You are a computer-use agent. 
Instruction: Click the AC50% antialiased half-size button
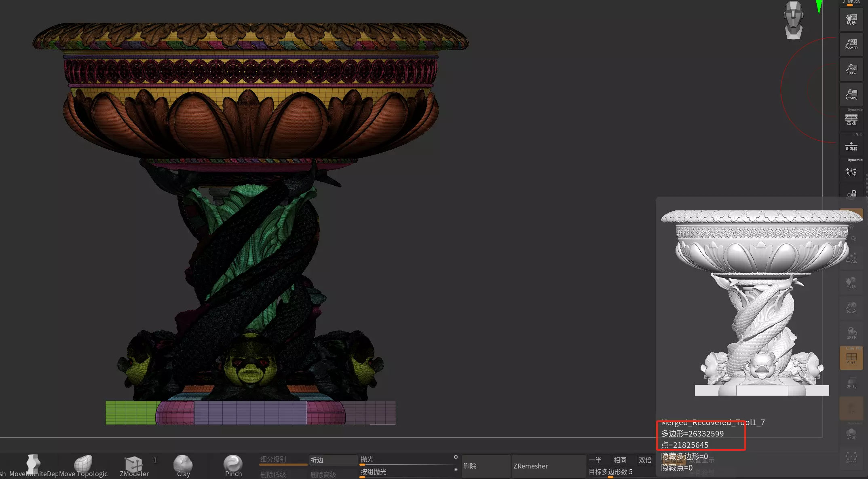point(851,94)
